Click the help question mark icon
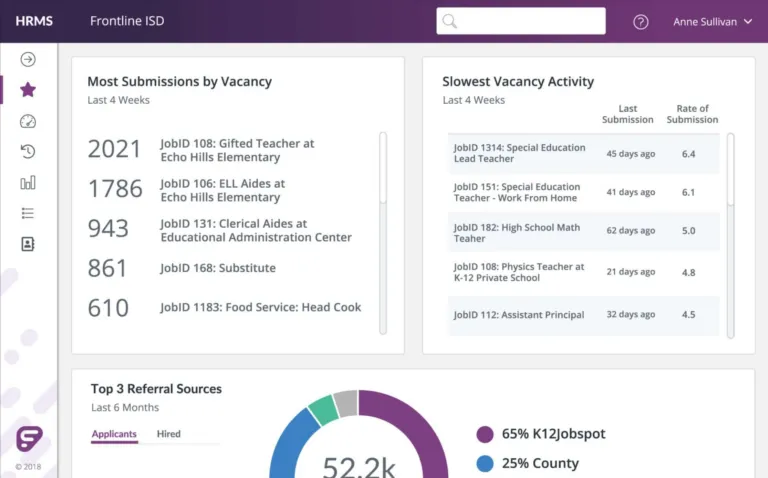Viewport: 768px width, 478px height. click(x=641, y=22)
